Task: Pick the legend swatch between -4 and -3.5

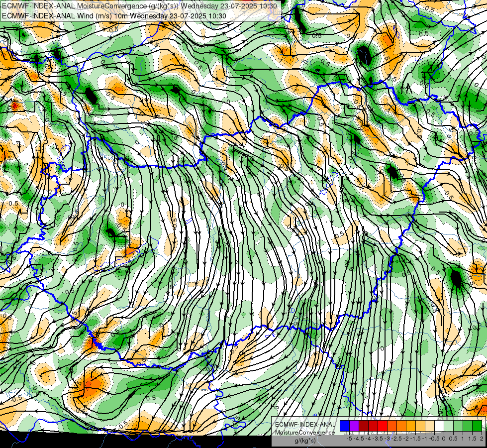Action: [373, 426]
